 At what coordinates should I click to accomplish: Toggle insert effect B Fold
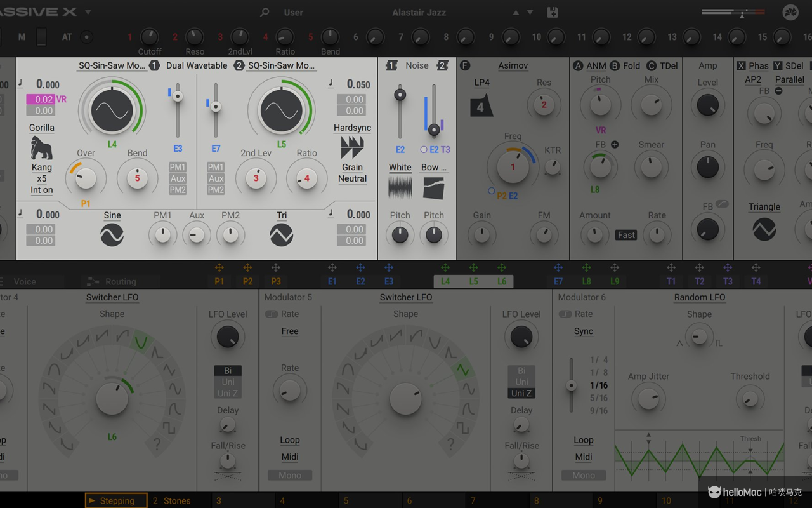click(615, 65)
